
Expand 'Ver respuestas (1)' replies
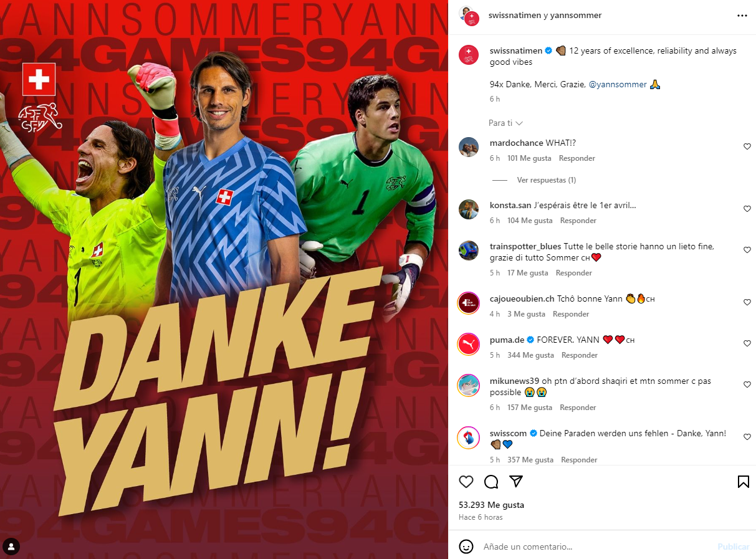547,180
